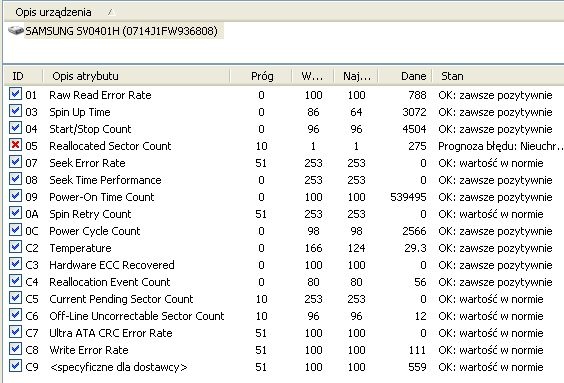Click Power-On Time Count attribute name
The height and width of the screenshot is (383, 564).
pos(101,197)
